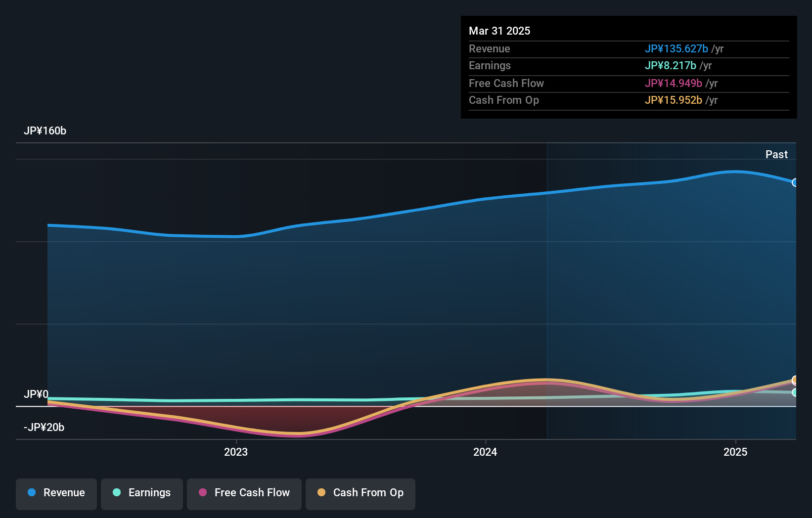Screen dimensions: 812x518
Task: Toggle the Free Cash Flow legend button
Action: (x=244, y=494)
